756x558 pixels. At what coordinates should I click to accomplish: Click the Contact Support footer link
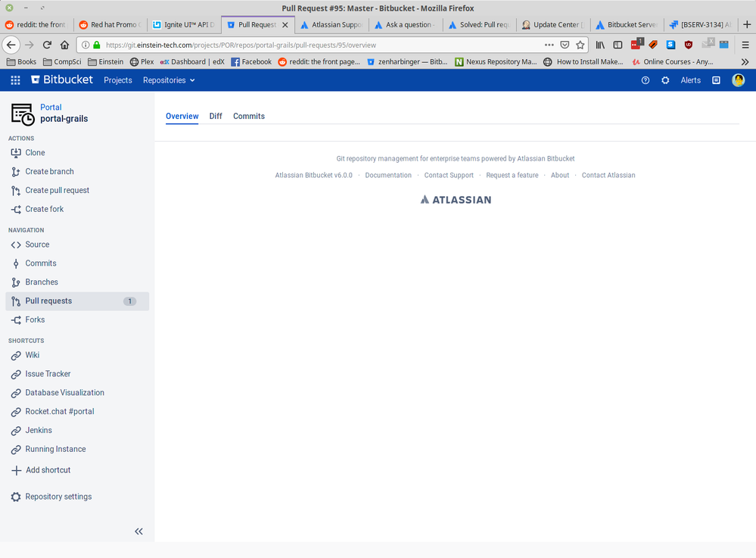click(449, 175)
